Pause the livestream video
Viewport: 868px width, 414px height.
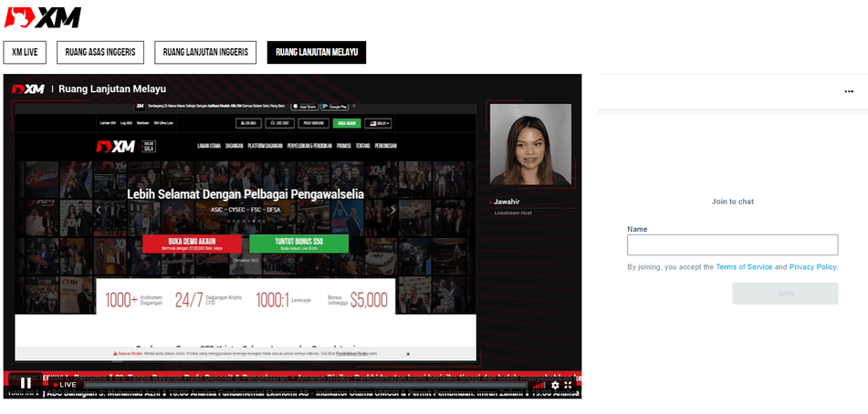coord(26,384)
